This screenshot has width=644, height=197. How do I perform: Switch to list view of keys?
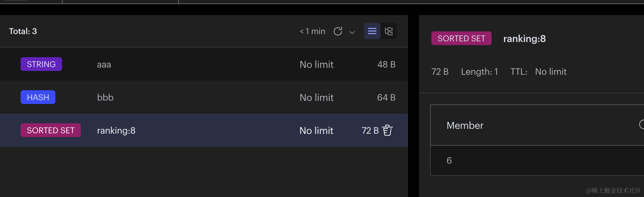click(x=372, y=31)
